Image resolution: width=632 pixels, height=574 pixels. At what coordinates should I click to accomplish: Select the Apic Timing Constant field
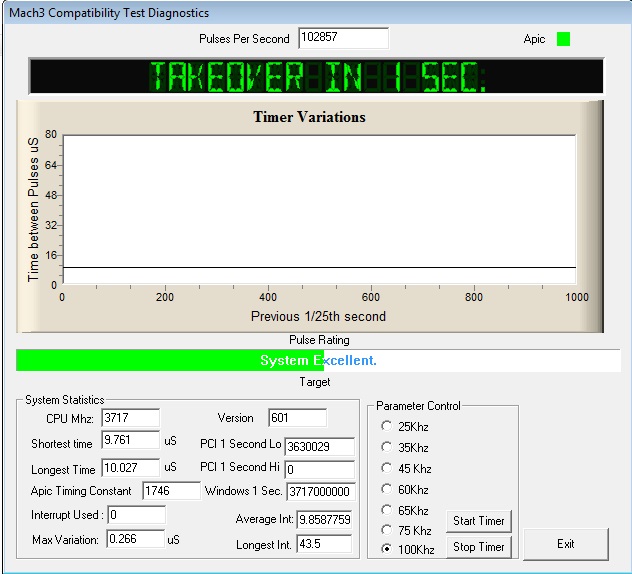coord(171,491)
